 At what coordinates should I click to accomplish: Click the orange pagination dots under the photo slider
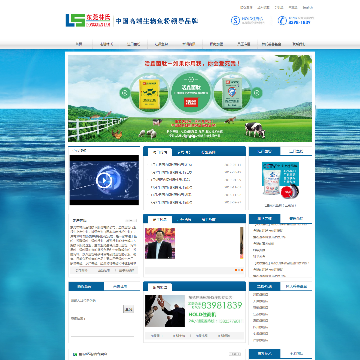tap(239, 270)
